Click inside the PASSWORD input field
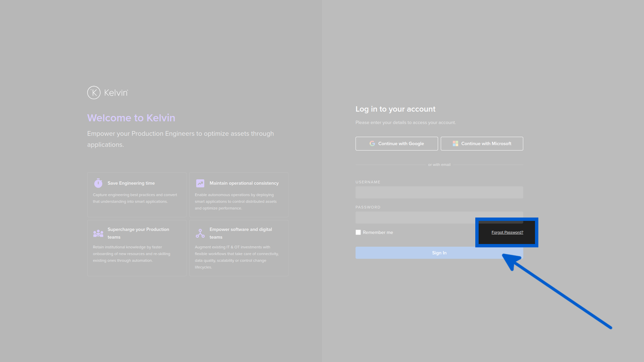The height and width of the screenshot is (362, 644). (x=439, y=218)
